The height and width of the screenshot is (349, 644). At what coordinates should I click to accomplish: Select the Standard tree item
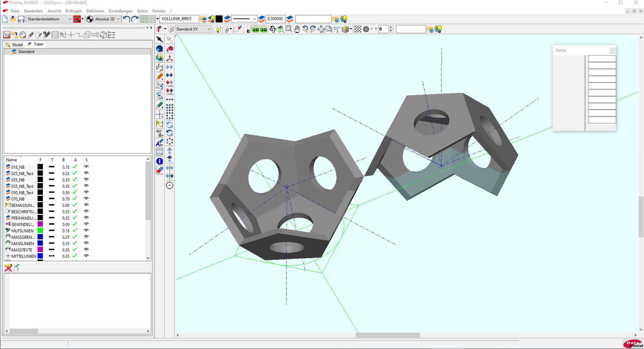[x=26, y=52]
